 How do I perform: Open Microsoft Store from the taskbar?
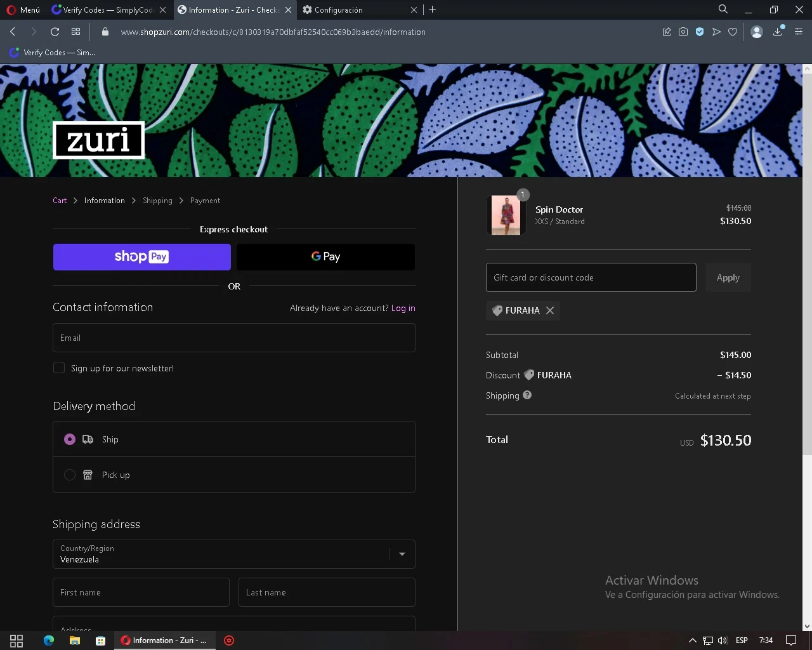(x=100, y=640)
